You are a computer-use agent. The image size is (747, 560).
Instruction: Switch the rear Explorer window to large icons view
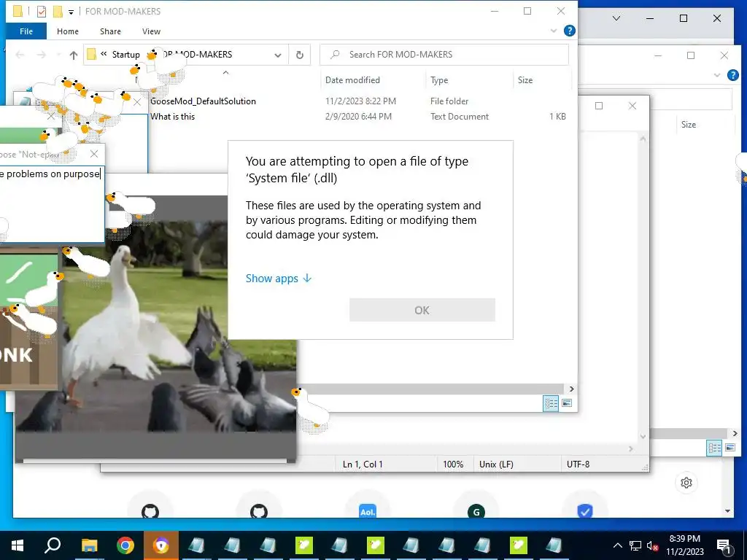[729, 448]
